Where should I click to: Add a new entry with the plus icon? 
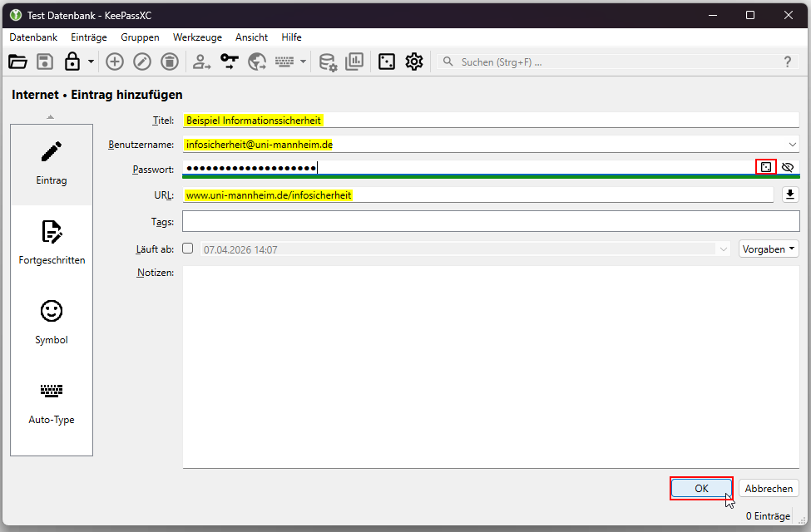[x=115, y=62]
